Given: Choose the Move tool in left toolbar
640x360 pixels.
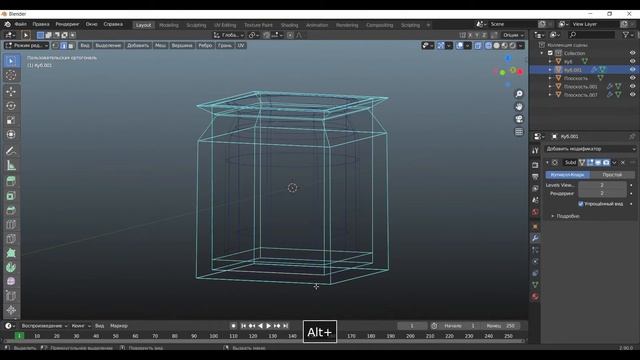Looking at the screenshot, I should [11, 91].
